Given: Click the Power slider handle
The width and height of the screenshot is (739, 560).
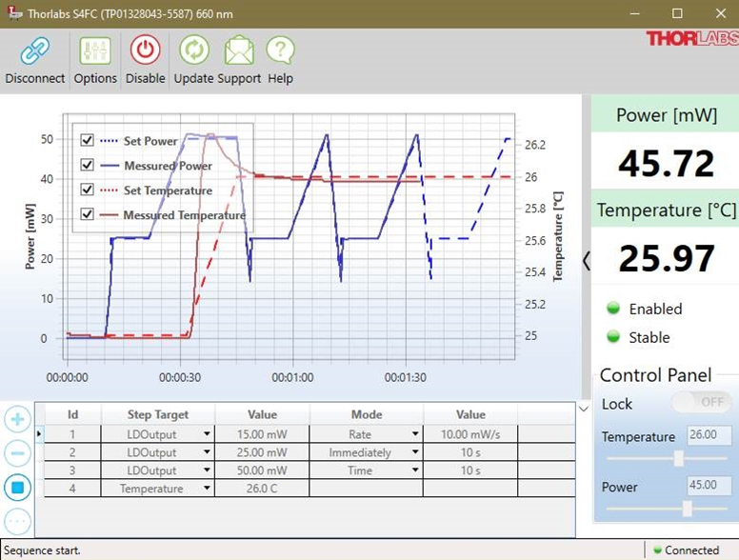Looking at the screenshot, I should click(688, 509).
